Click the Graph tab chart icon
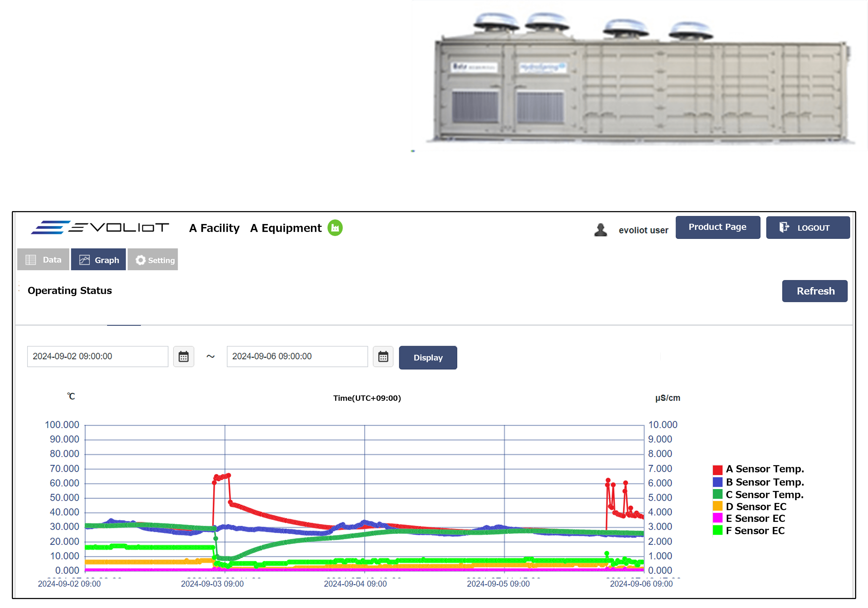Image resolution: width=868 pixels, height=608 pixels. [84, 260]
